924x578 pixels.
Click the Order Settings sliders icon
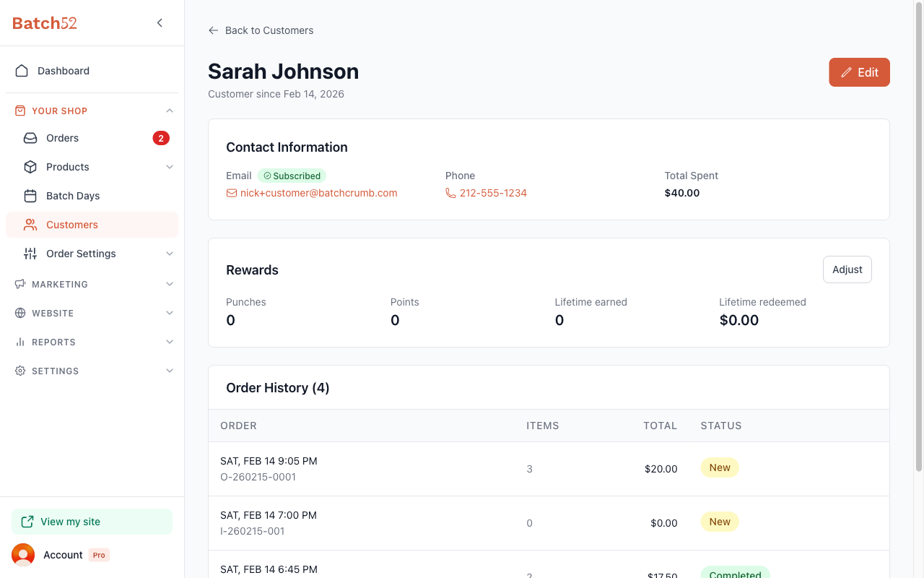(30, 254)
